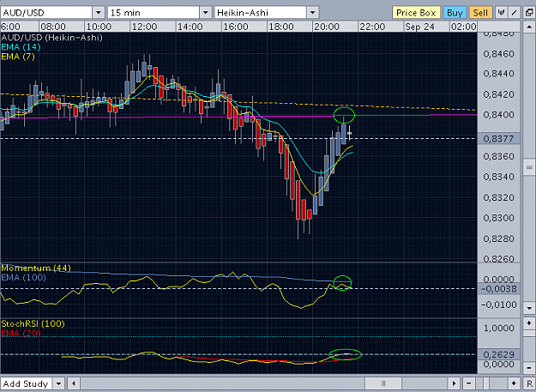Open the chart style icon in toolbar
The image size is (536, 392).
(501, 13)
